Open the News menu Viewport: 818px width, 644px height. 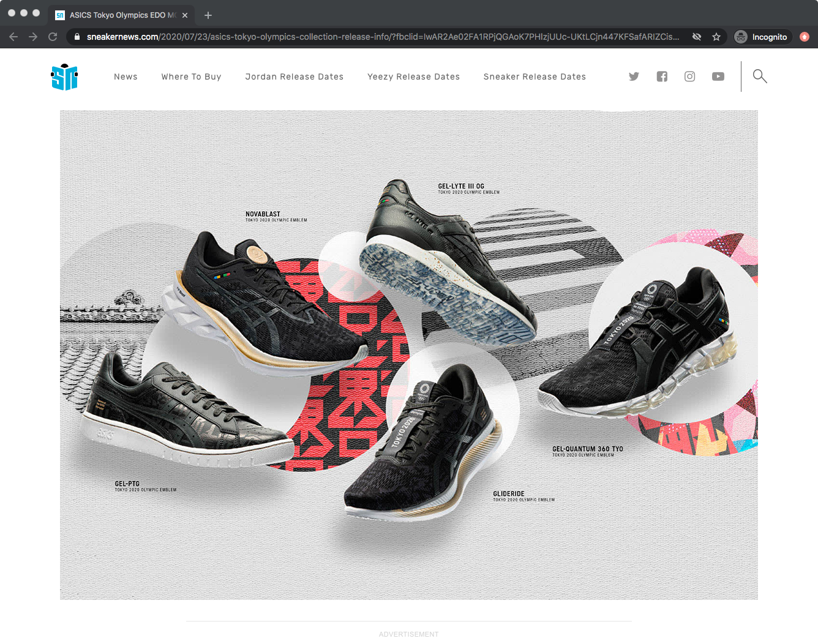coord(126,77)
